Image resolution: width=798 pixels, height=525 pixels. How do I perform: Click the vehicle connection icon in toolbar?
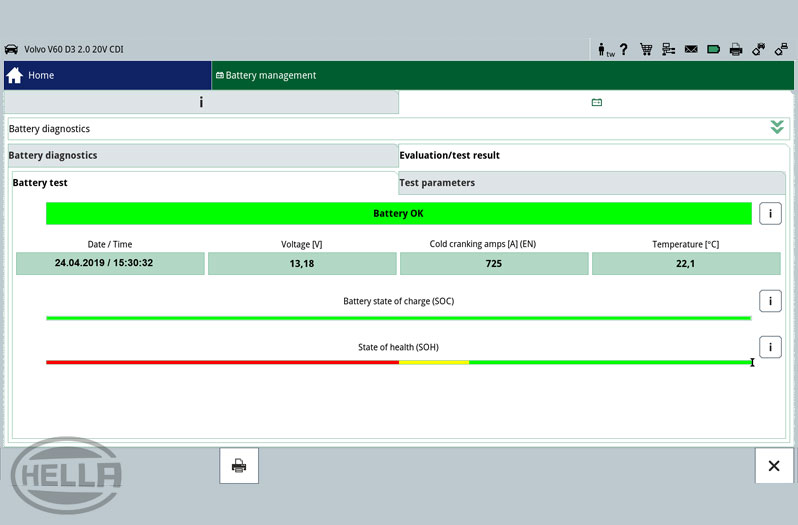(x=758, y=49)
